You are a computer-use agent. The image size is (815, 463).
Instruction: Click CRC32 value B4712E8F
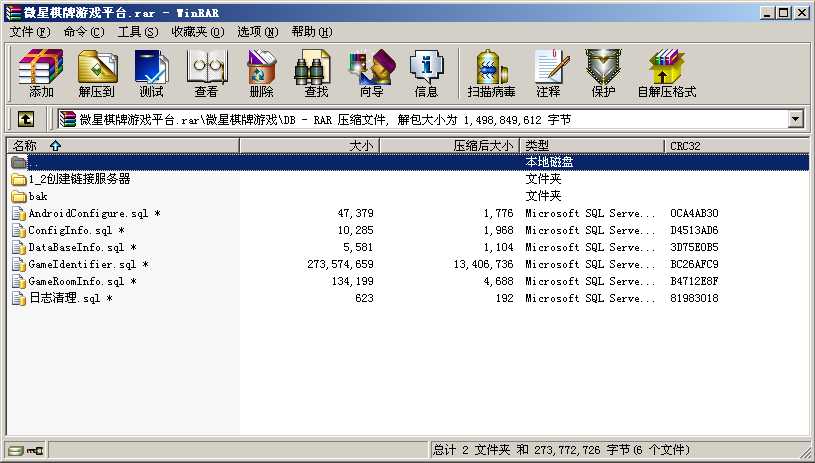pos(694,281)
